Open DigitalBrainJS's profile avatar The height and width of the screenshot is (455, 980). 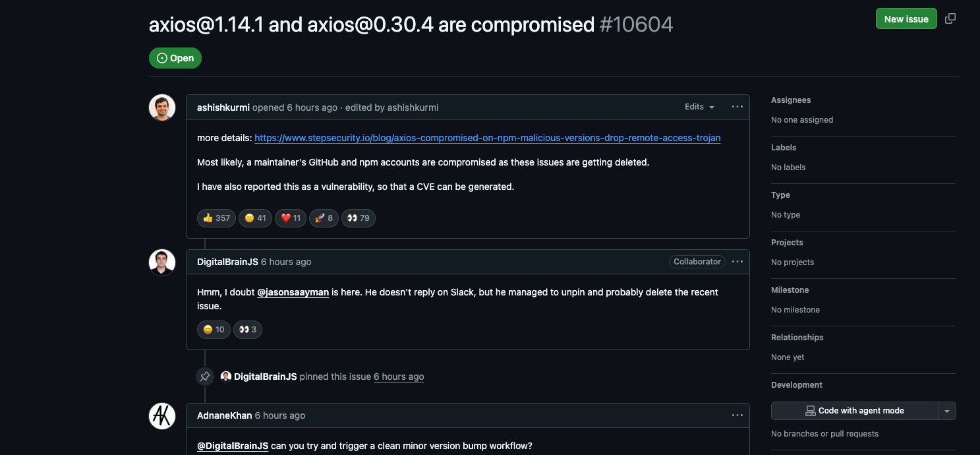coord(162,262)
